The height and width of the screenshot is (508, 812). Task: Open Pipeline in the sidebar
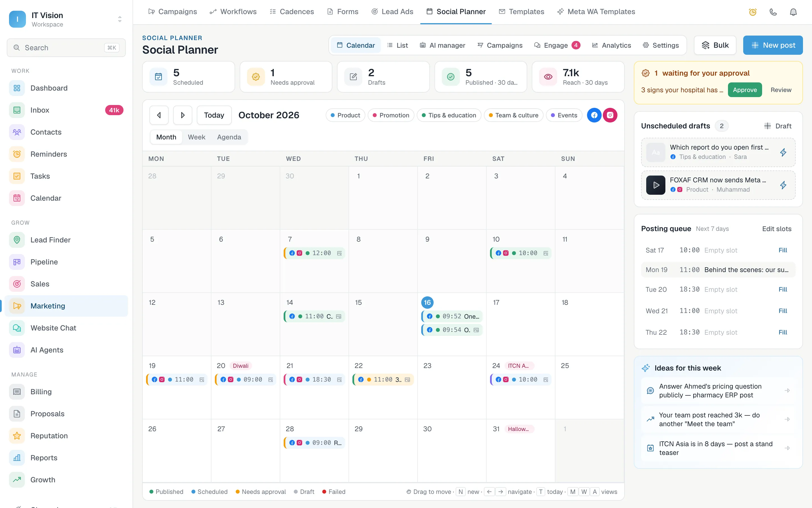click(x=67, y=262)
